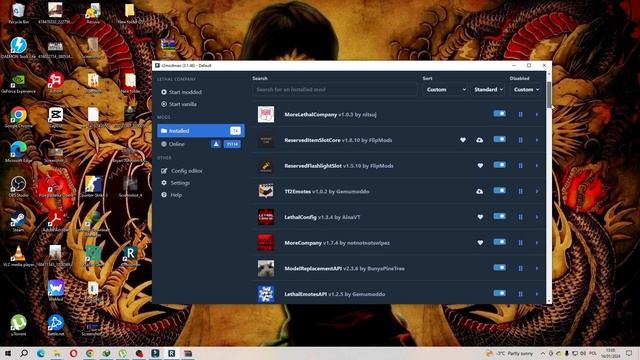The image size is (640, 360).
Task: Disable the Tf2Emotes mod switch
Action: click(499, 191)
